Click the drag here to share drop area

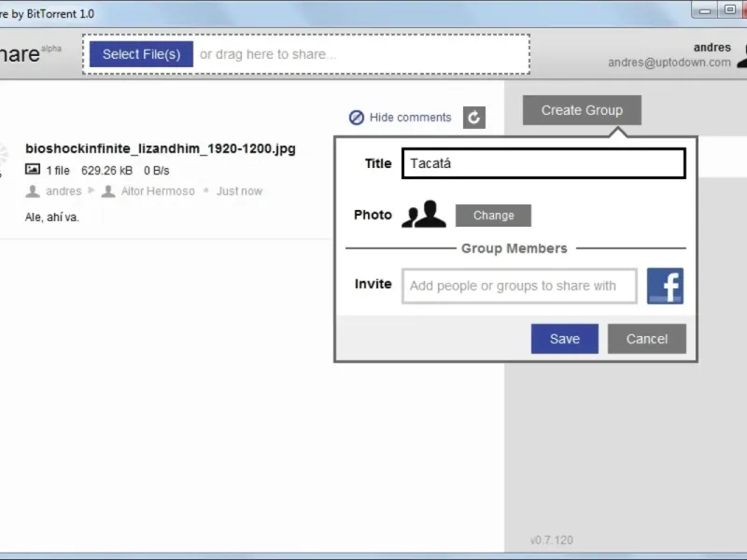[x=306, y=54]
